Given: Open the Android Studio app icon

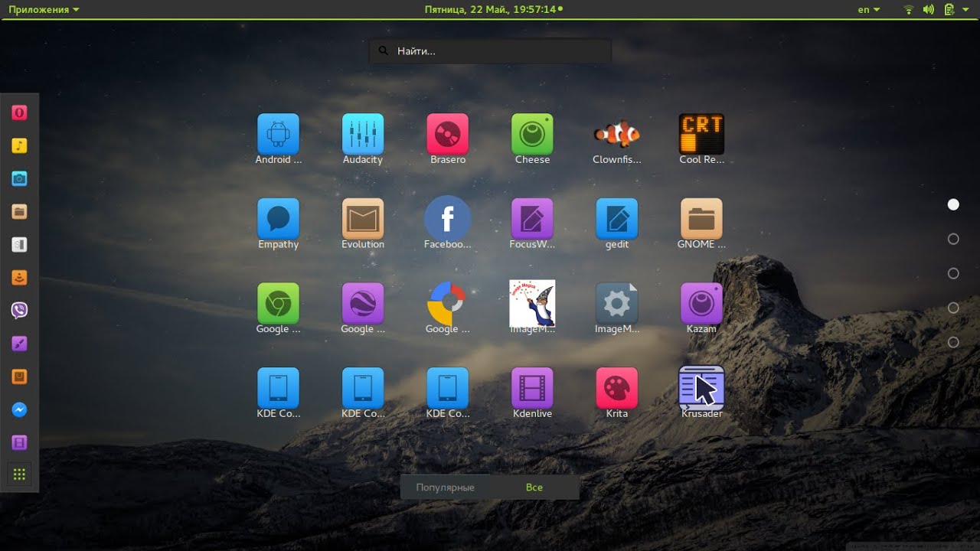Looking at the screenshot, I should [278, 134].
